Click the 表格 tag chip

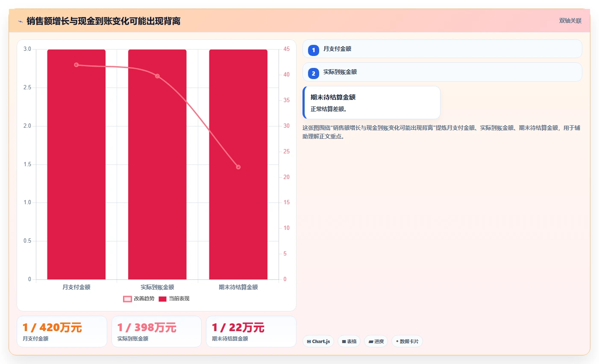[349, 341]
